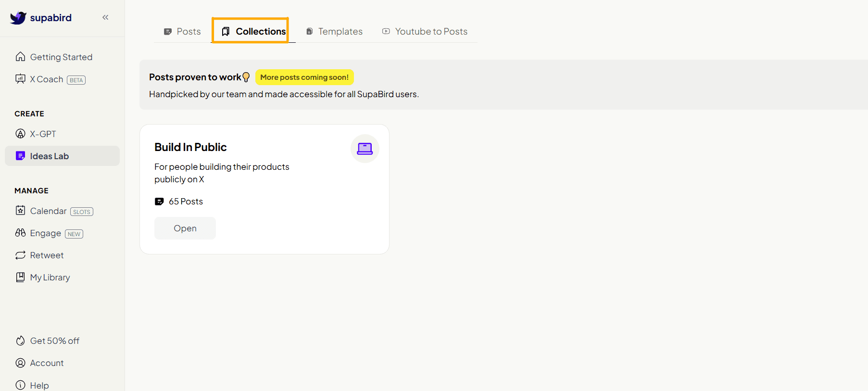Click the Calendar star icon
The height and width of the screenshot is (391, 868).
point(20,210)
